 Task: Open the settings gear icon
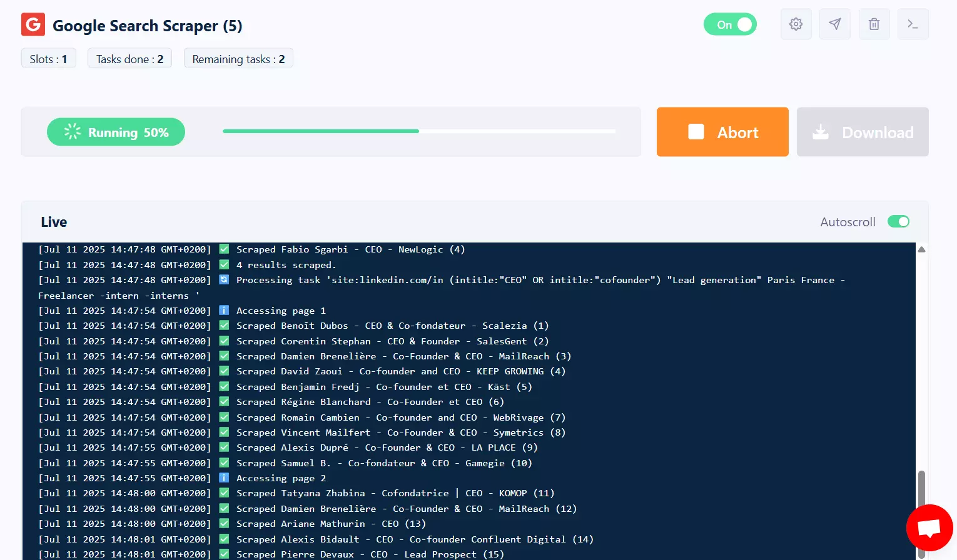click(x=796, y=24)
